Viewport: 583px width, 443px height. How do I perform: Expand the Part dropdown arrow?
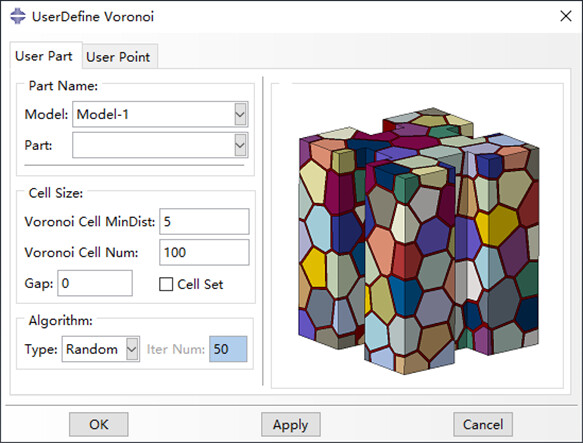pyautogui.click(x=240, y=145)
